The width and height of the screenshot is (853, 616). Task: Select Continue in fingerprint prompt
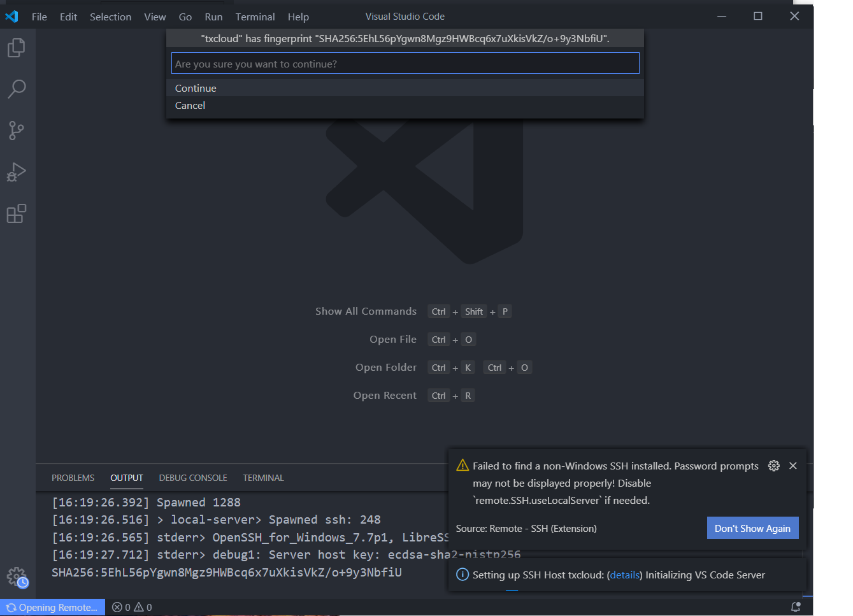pyautogui.click(x=196, y=89)
